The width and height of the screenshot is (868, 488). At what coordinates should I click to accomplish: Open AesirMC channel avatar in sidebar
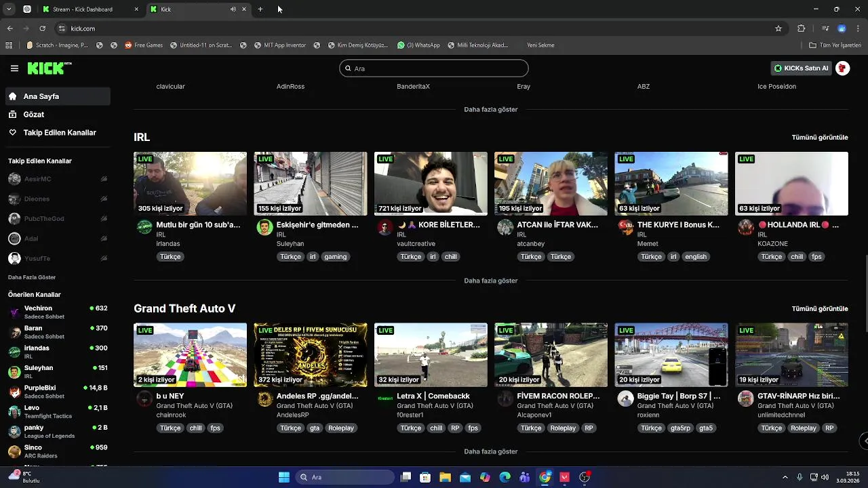(14, 179)
